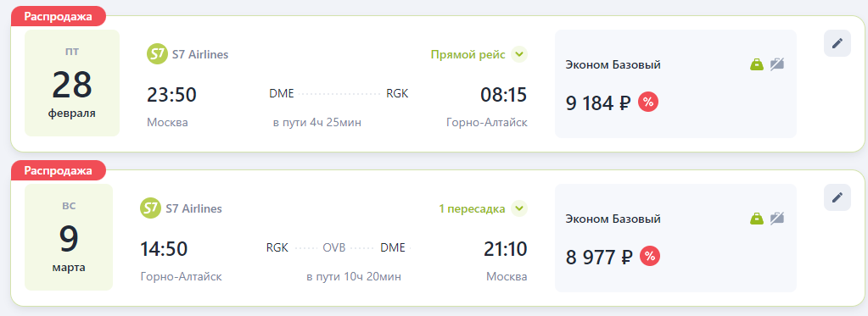Image resolution: width=868 pixels, height=316 pixels.
Task: Click the Распродажа badge on the first flight
Action: [x=59, y=16]
